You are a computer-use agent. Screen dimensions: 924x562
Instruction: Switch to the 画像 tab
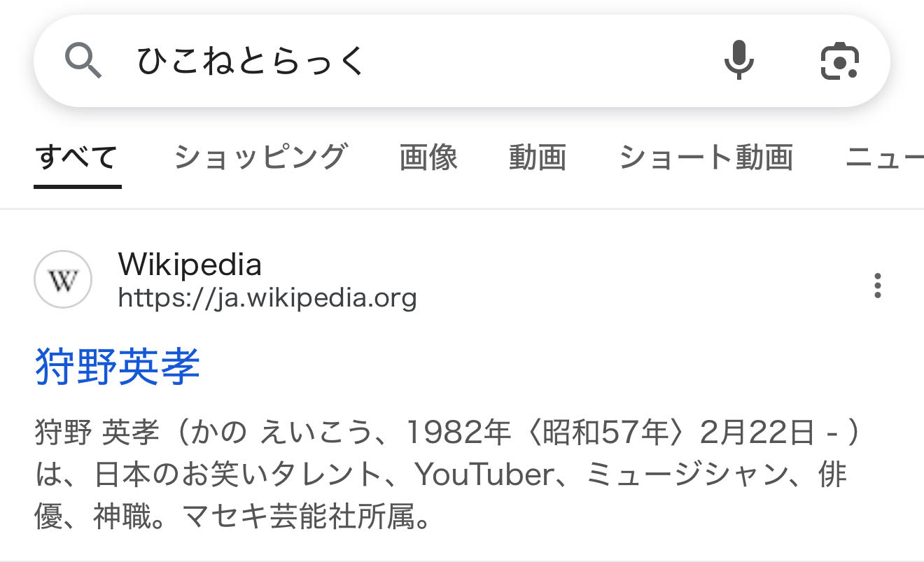[428, 157]
